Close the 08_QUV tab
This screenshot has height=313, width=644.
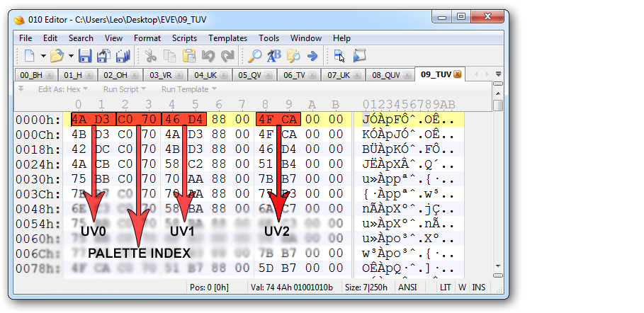pyautogui.click(x=407, y=75)
